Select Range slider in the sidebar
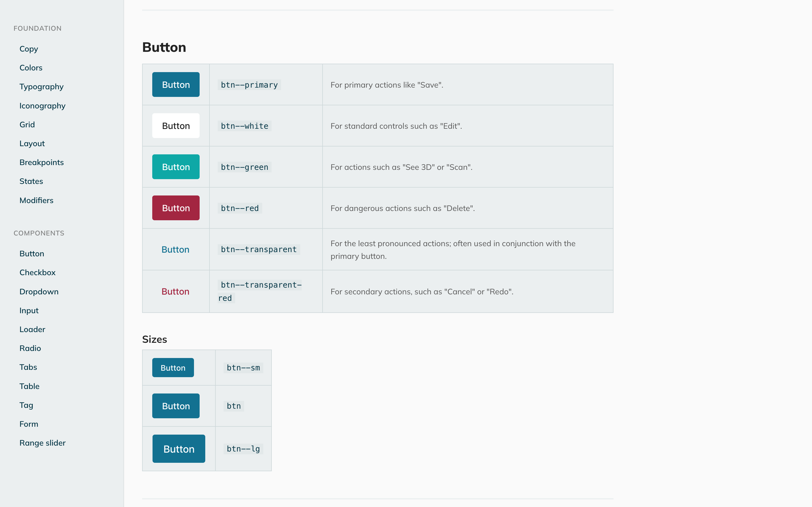Screen dimensions: 812x507 (42, 442)
